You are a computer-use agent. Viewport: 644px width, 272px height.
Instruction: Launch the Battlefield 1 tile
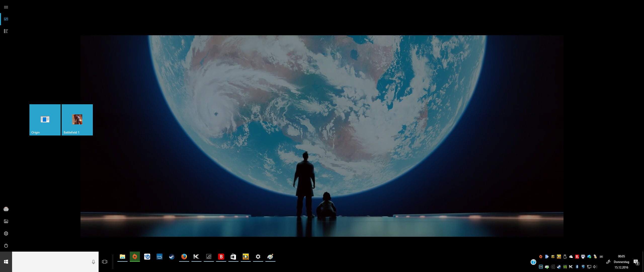77,120
